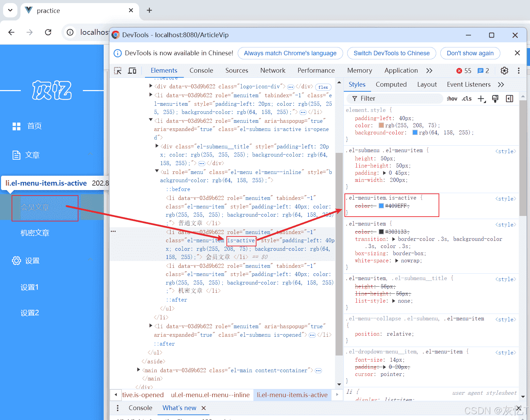Image resolution: width=530 pixels, height=420 pixels.
Task: Activate the inspect element picker icon
Action: tap(118, 71)
